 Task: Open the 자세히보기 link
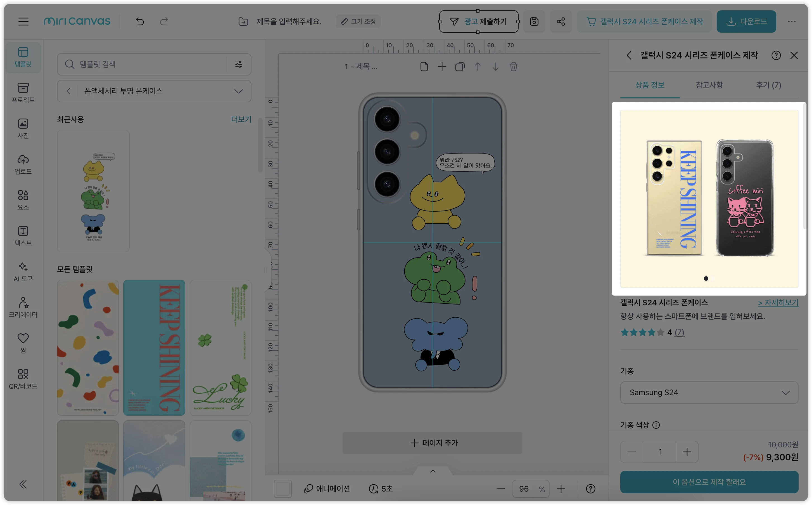778,303
